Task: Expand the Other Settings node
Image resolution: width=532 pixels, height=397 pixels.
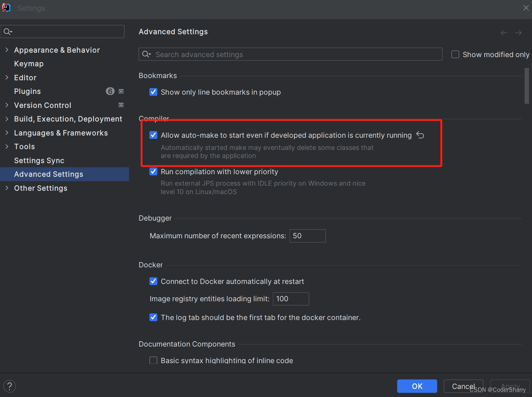Action: tap(7, 188)
